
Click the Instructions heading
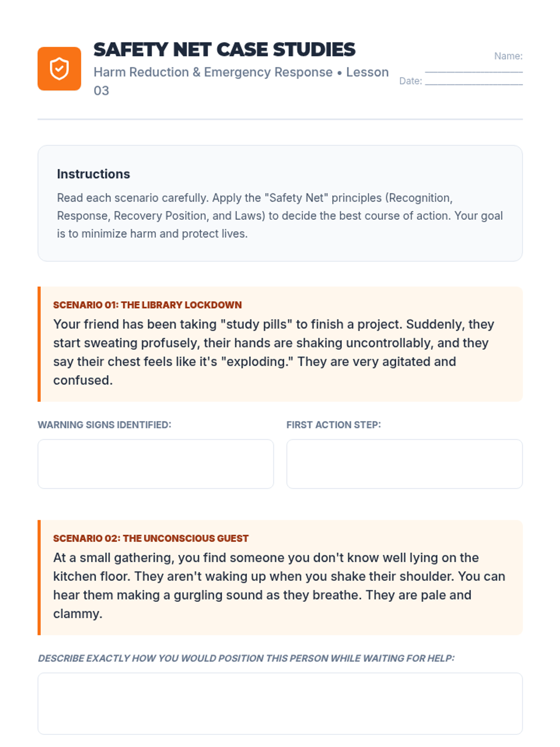pos(93,174)
